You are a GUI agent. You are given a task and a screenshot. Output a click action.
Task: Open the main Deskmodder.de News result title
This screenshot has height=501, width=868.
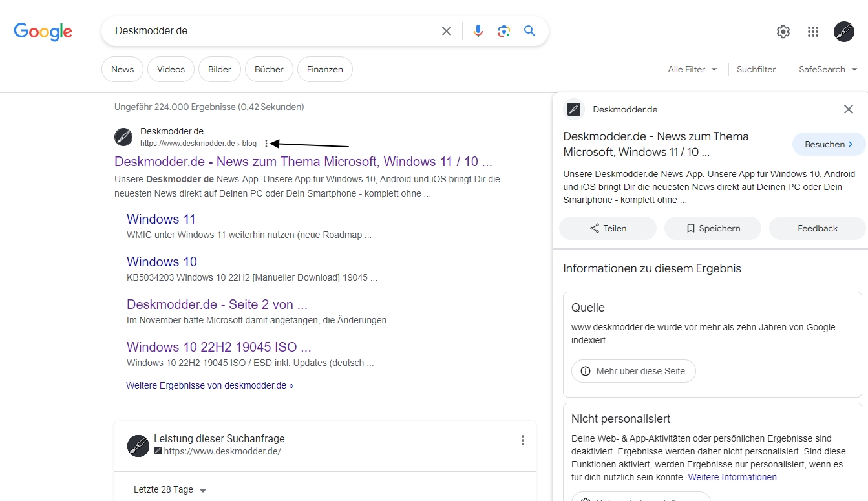click(303, 161)
